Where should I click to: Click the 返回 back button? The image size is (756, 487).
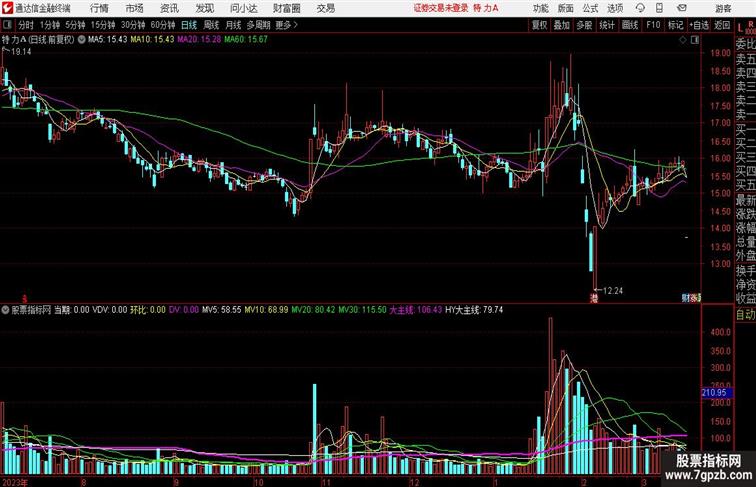click(x=722, y=25)
